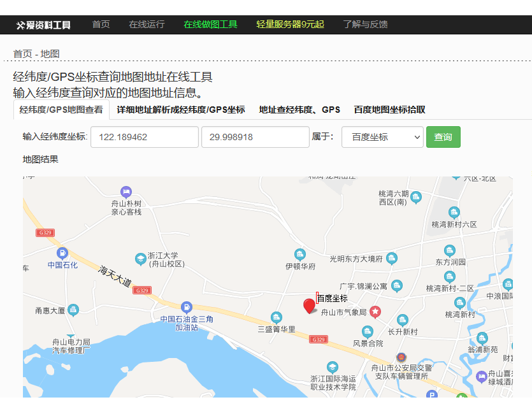532x409 pixels.
Task: Click the G329 road shield label
Action: click(142, 290)
